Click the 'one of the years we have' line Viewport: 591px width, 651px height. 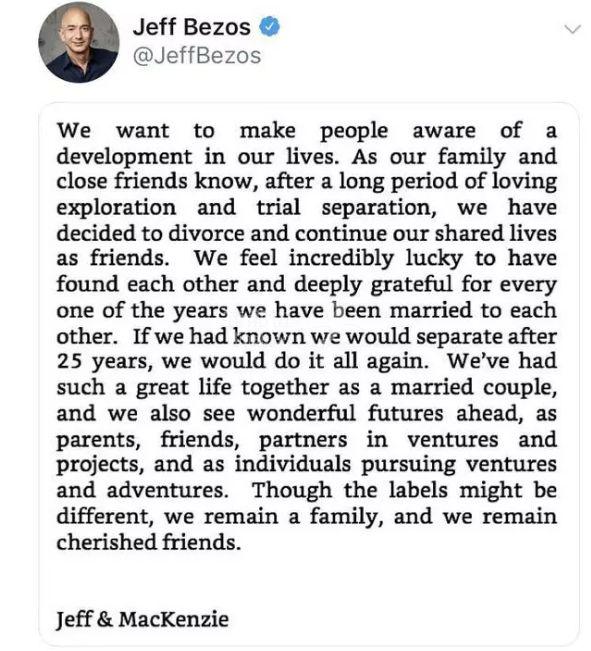307,310
